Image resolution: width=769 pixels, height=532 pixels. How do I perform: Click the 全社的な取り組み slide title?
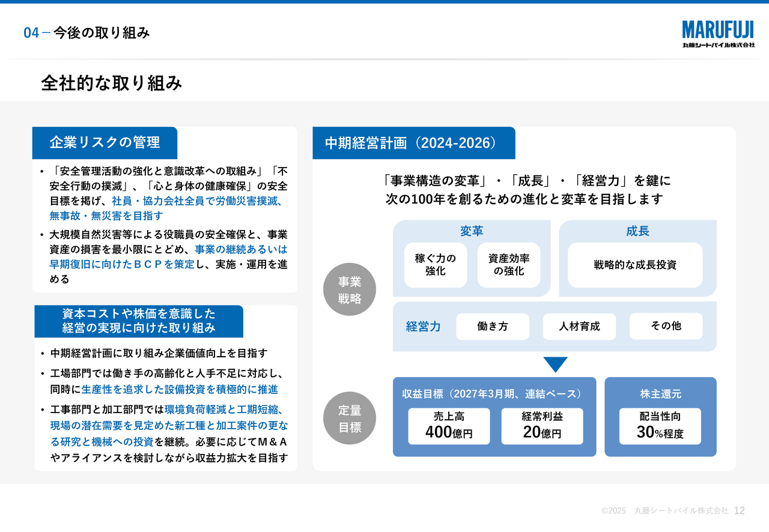[112, 83]
